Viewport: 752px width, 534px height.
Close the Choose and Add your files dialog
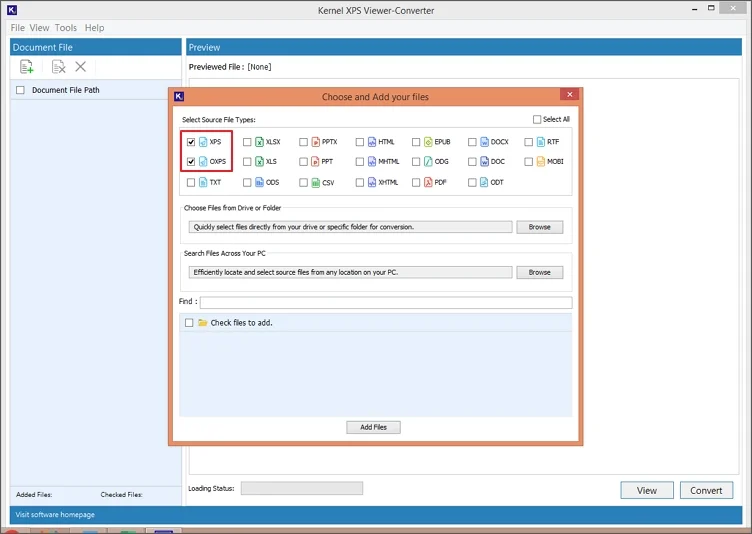click(570, 95)
